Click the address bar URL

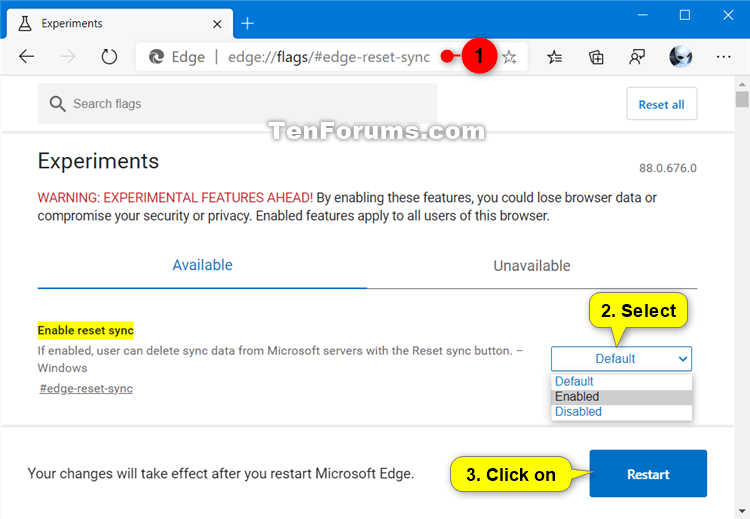[x=329, y=57]
